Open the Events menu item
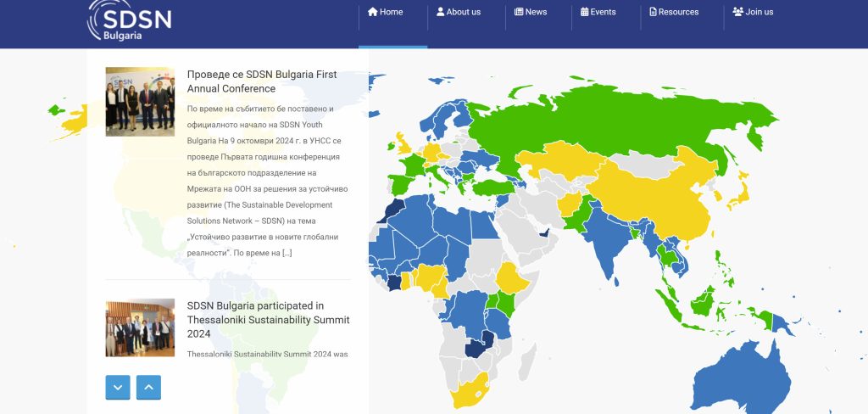Image resolution: width=868 pixels, height=414 pixels. tap(598, 12)
